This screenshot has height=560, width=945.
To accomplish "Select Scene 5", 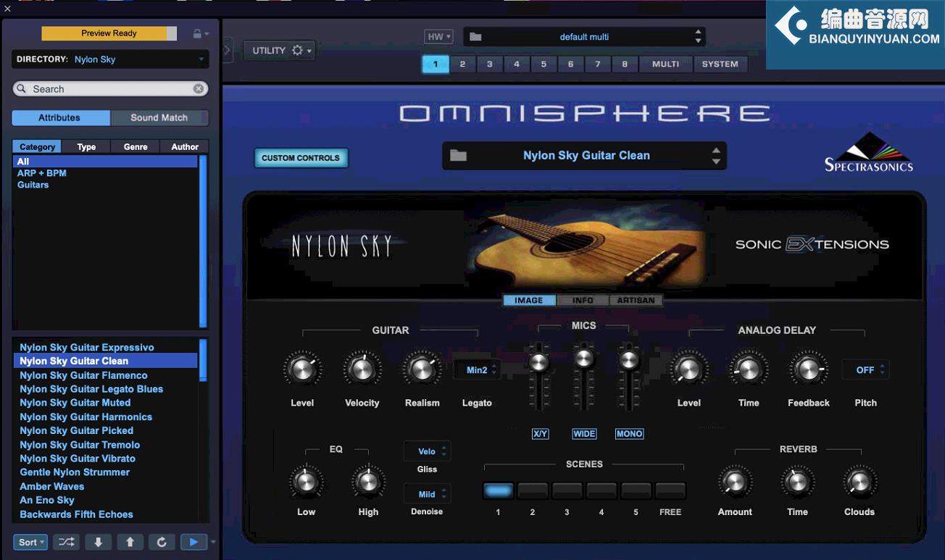I will [636, 491].
